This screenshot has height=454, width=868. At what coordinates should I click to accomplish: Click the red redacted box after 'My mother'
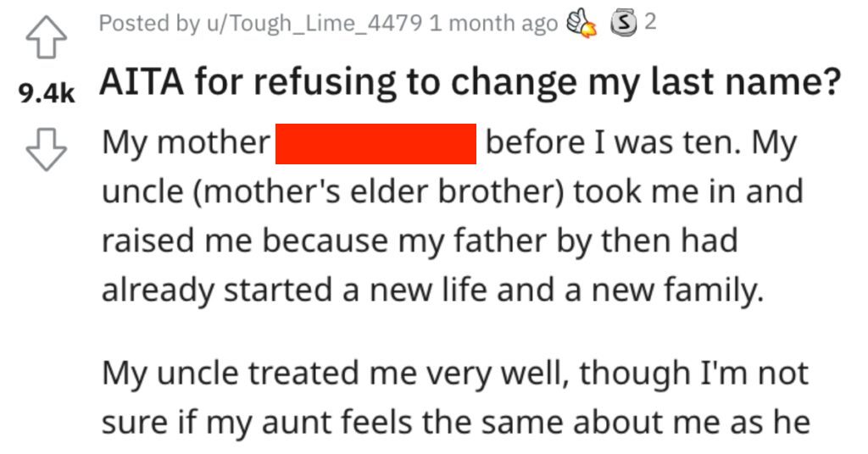(x=376, y=144)
